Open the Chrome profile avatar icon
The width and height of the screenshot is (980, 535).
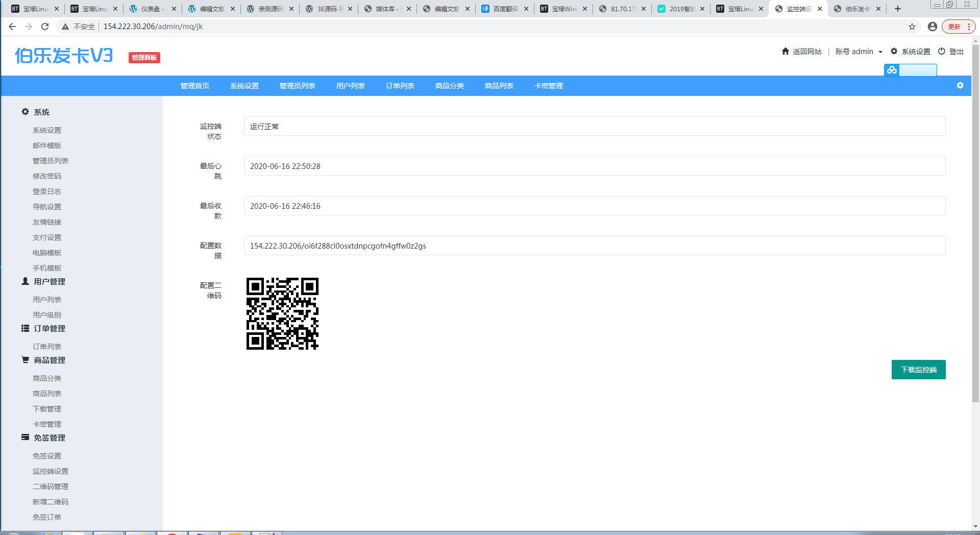pyautogui.click(x=933, y=27)
